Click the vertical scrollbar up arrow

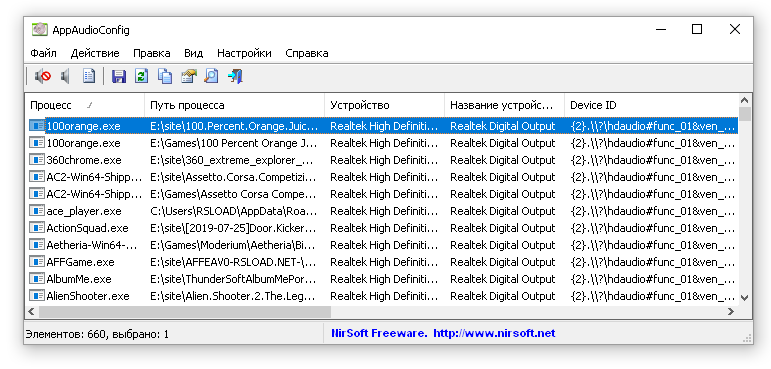click(745, 101)
